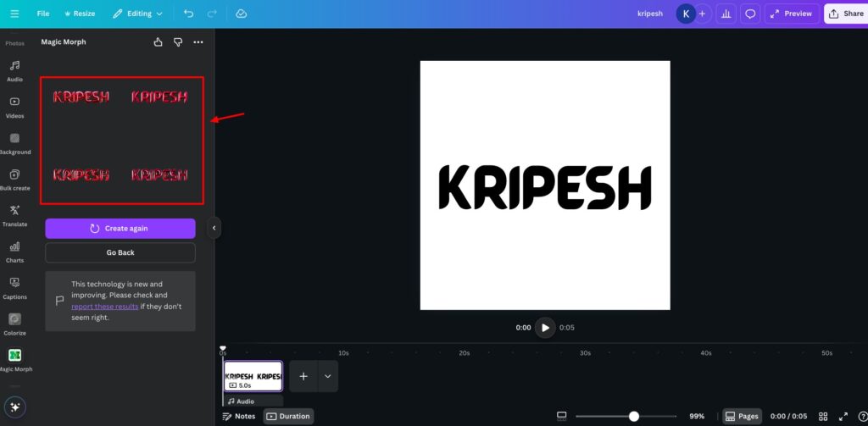
Task: Open the Notes panel
Action: point(238,416)
